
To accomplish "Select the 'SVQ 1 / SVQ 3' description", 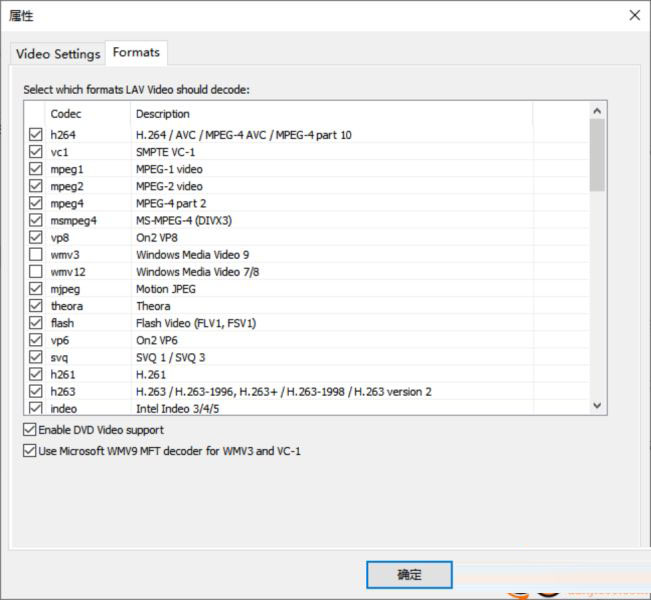I will 170,358.
